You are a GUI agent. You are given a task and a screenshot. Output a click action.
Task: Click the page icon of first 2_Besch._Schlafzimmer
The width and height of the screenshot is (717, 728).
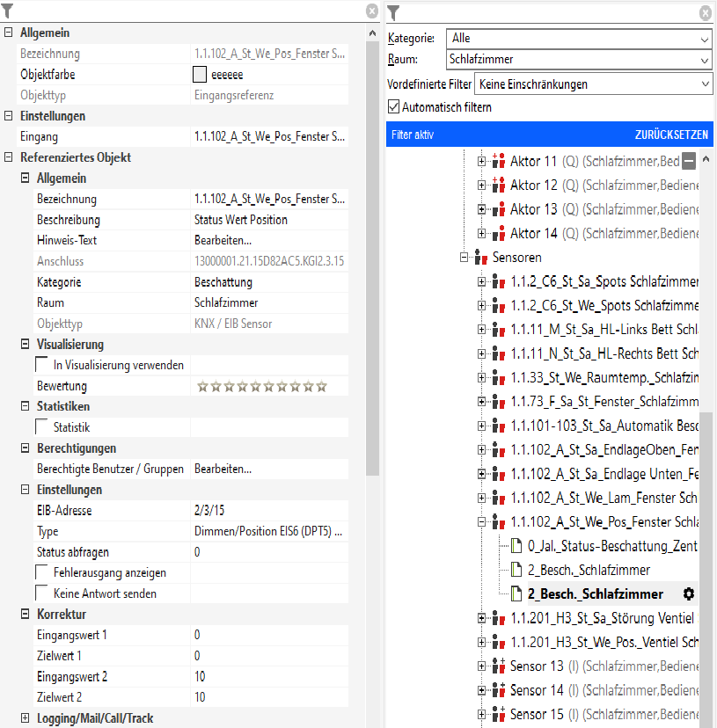point(516,570)
